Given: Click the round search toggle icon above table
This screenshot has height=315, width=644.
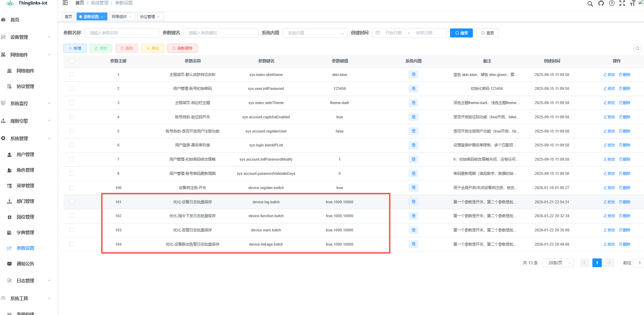Looking at the screenshot, I should (x=637, y=48).
